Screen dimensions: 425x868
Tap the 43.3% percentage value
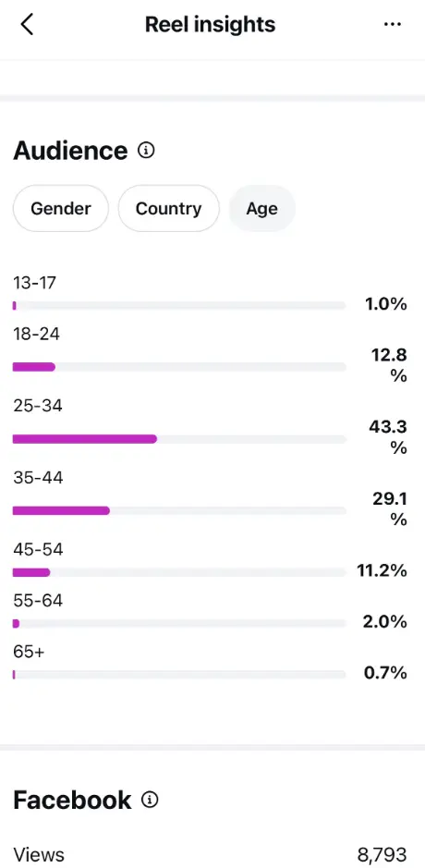(x=388, y=436)
